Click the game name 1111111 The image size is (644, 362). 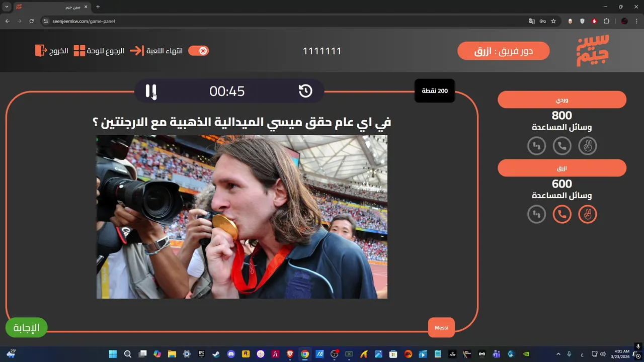[x=322, y=51]
